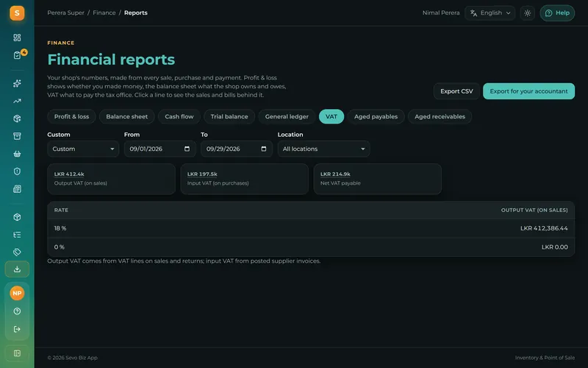Collapse the sidebar panel toggle icon
588x368 pixels.
17,353
